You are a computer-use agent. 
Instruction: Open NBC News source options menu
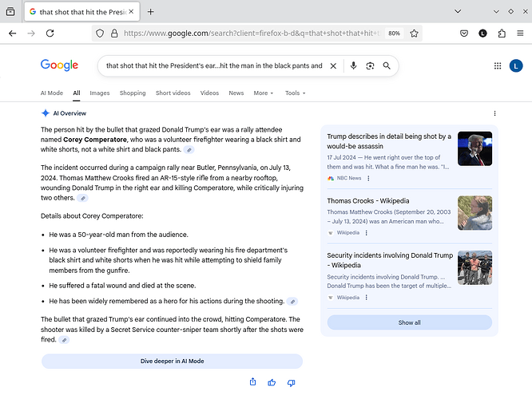pos(368,178)
